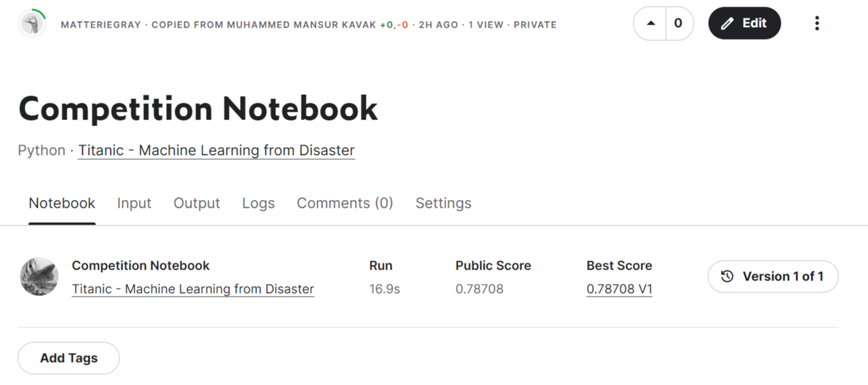The height and width of the screenshot is (385, 868).
Task: Click the Edit button
Action: [x=745, y=24]
